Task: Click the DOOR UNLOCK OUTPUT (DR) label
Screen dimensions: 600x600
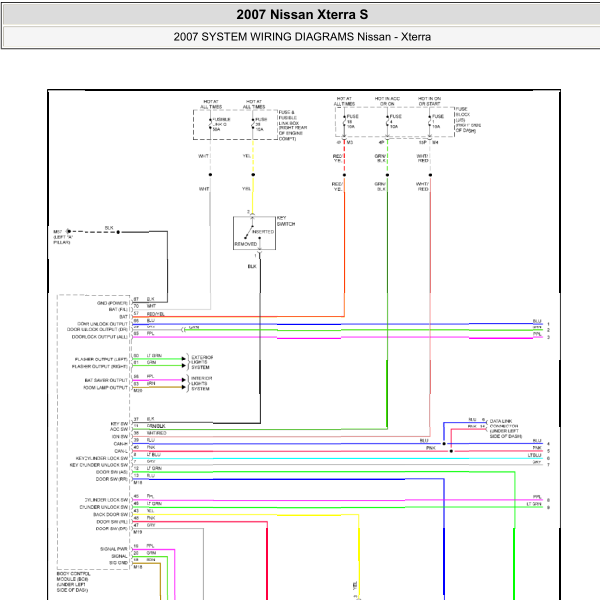Action: tap(97, 329)
